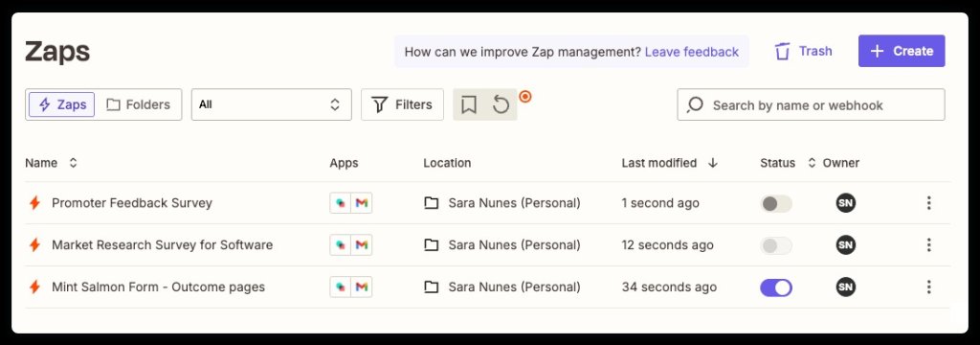This screenshot has height=345, width=980.
Task: Click Gmail app icon in Promoter Feedback row
Action: click(361, 203)
